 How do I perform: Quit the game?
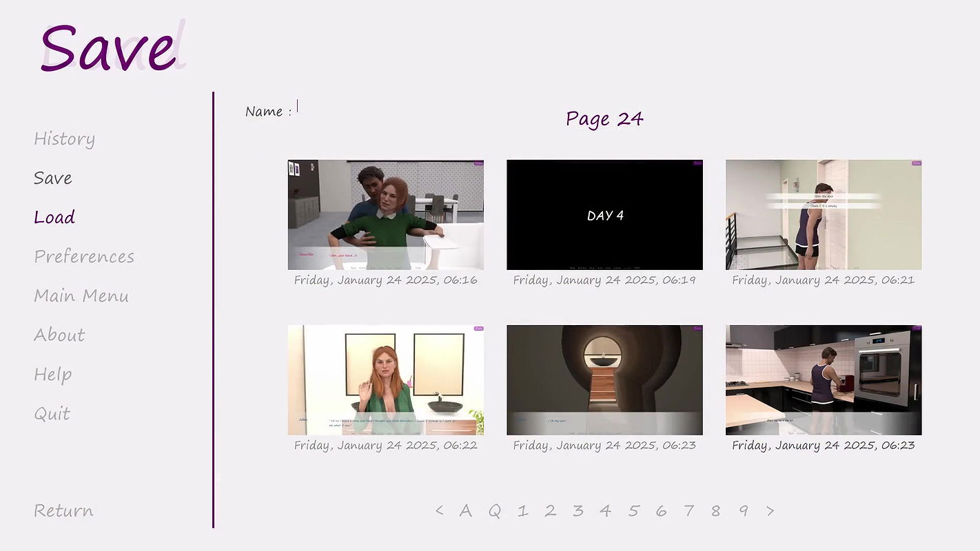(x=52, y=414)
